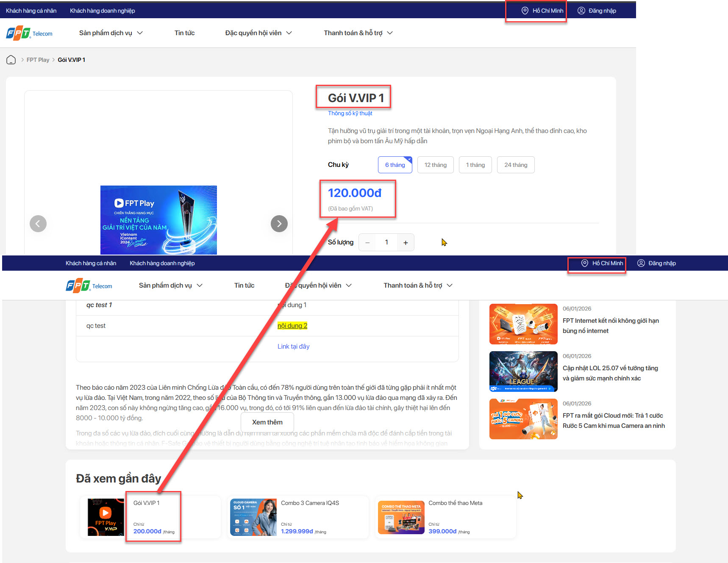This screenshot has height=563, width=728.
Task: Click the Xem thêm button
Action: pos(267,422)
